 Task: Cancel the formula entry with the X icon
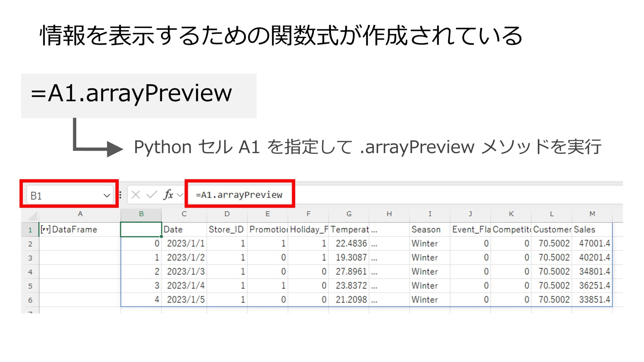click(x=135, y=195)
